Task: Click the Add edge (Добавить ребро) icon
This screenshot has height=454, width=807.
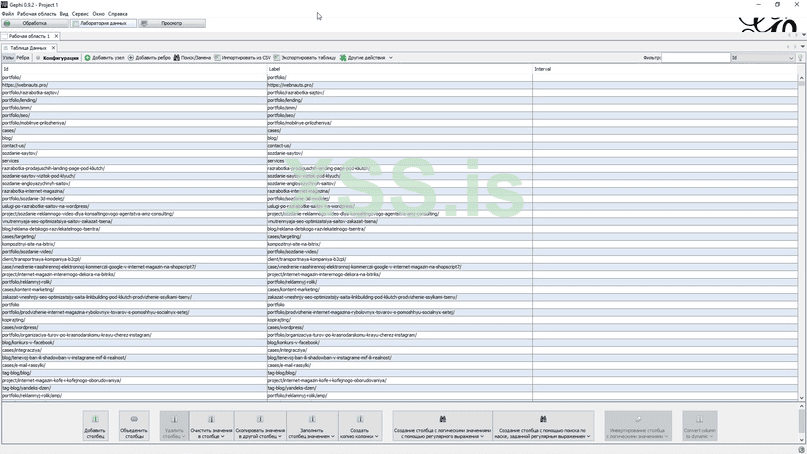Action: pyautogui.click(x=130, y=58)
